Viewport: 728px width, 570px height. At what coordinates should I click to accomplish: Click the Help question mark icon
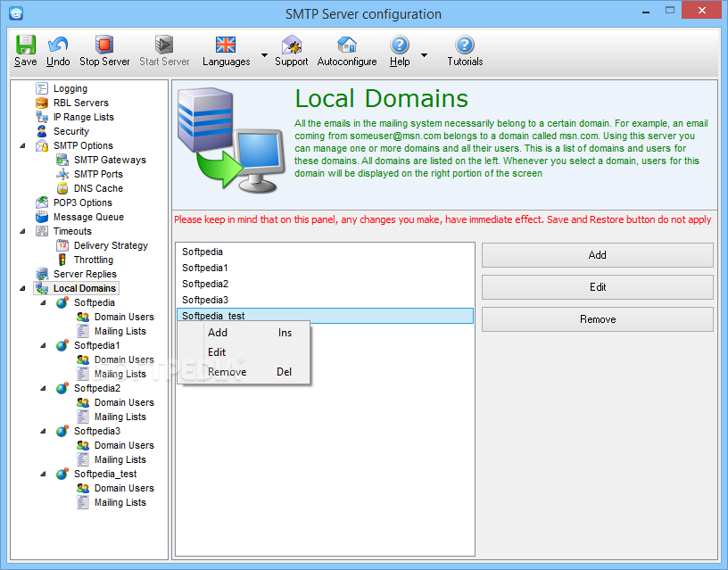click(400, 45)
